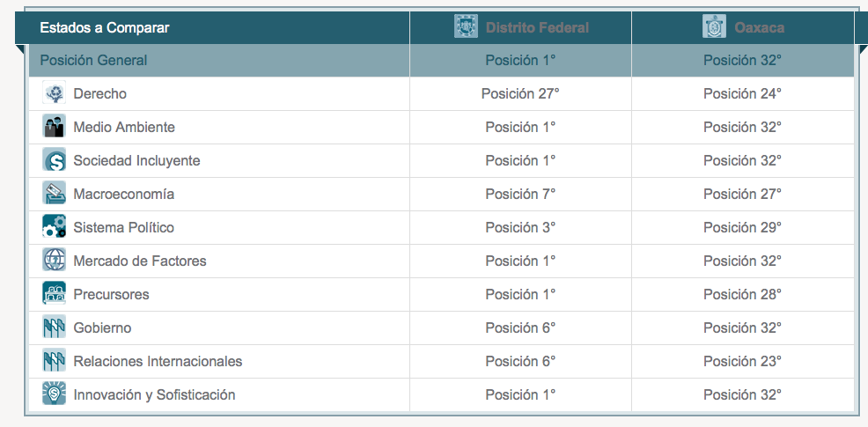Click the Posición General row label
Image resolution: width=868 pixels, height=427 pixels.
tap(93, 60)
